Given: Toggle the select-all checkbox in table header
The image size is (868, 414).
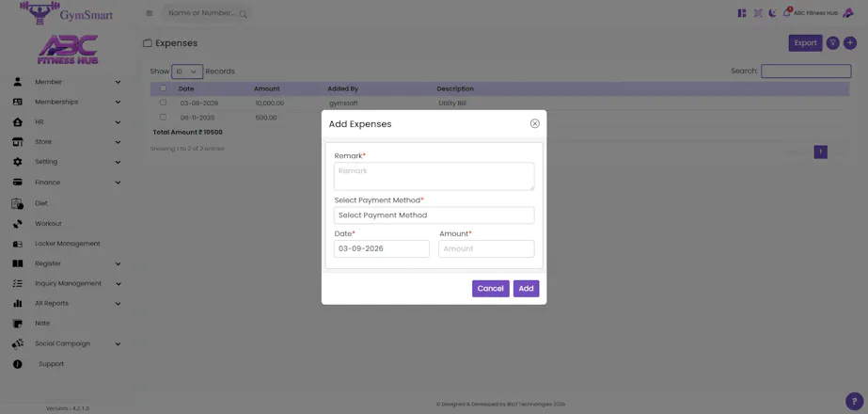Looking at the screenshot, I should pos(163,88).
